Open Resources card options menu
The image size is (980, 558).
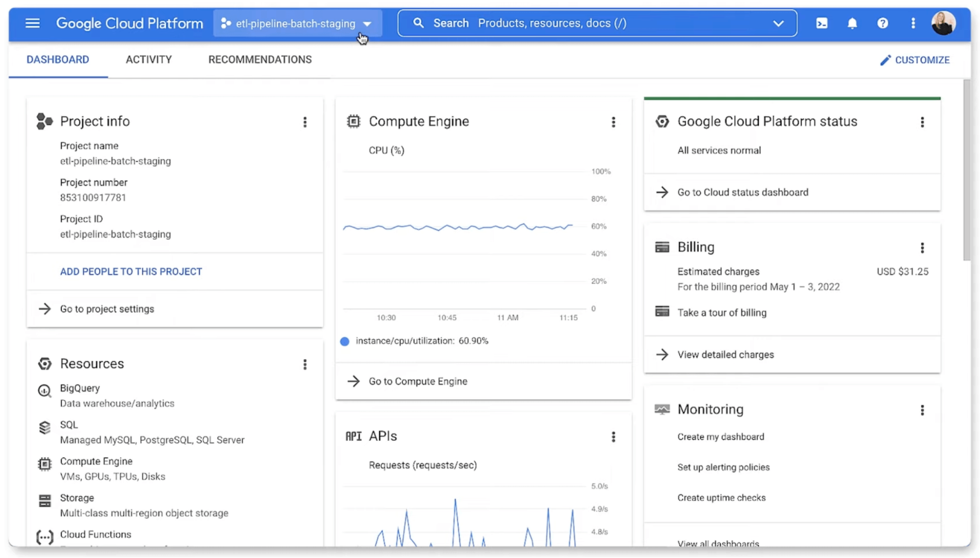click(305, 364)
